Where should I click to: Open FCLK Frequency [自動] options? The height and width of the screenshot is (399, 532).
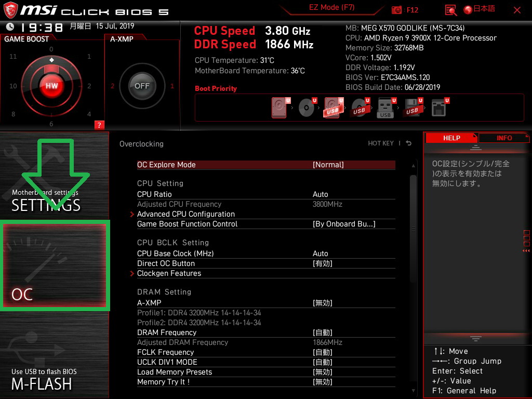coord(266,352)
